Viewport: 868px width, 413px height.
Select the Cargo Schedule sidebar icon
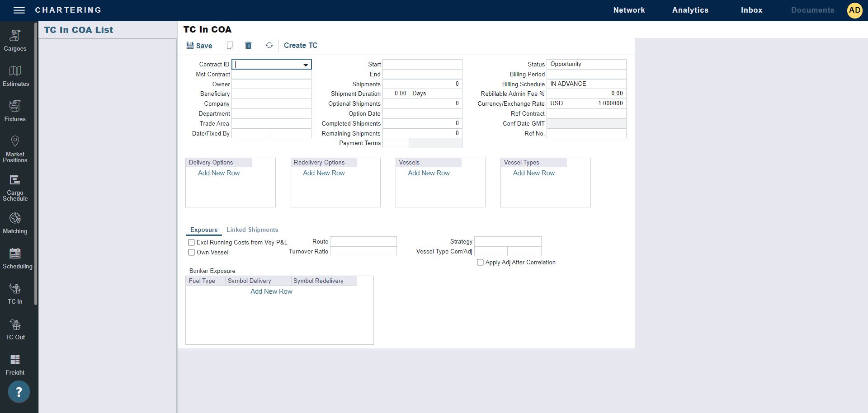click(x=15, y=188)
